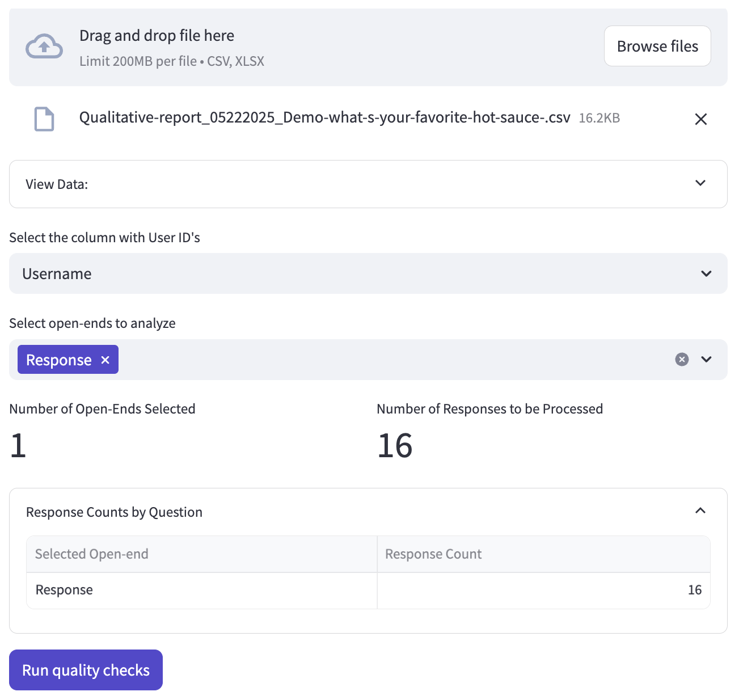Click the cloud upload icon

pos(44,47)
